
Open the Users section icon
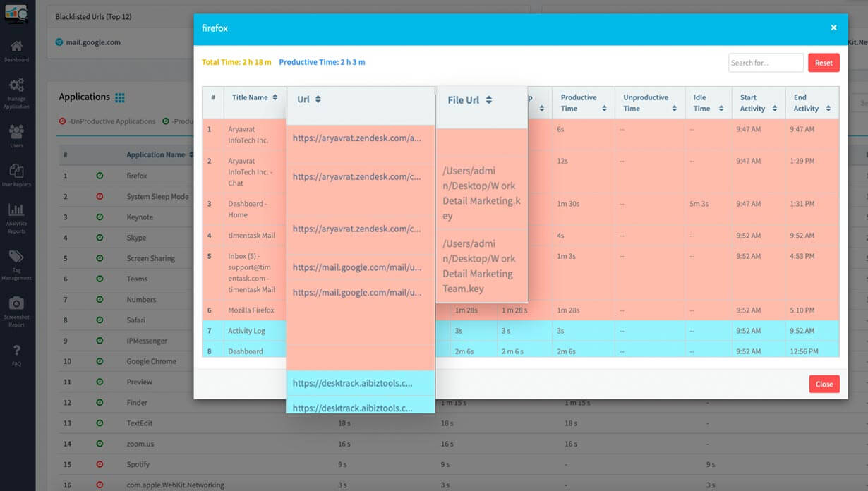[17, 131]
